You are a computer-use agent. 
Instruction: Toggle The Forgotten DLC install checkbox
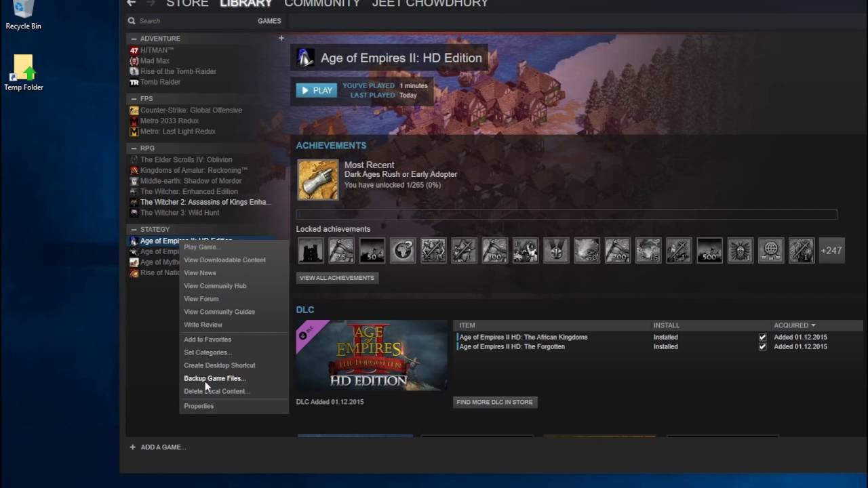tap(763, 346)
